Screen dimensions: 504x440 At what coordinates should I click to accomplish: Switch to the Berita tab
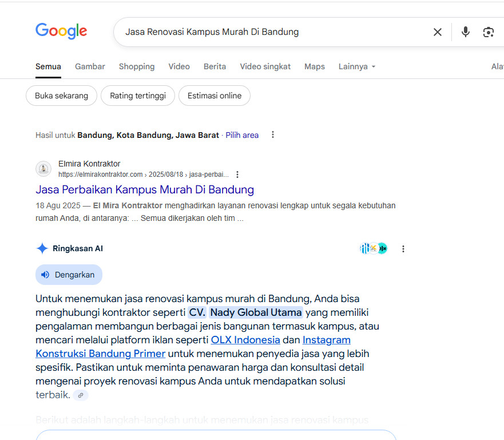pyautogui.click(x=215, y=66)
